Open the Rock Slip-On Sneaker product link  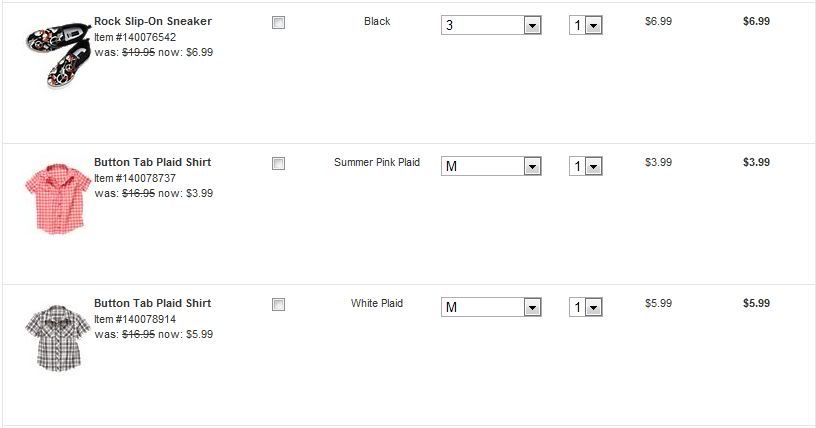(x=152, y=21)
